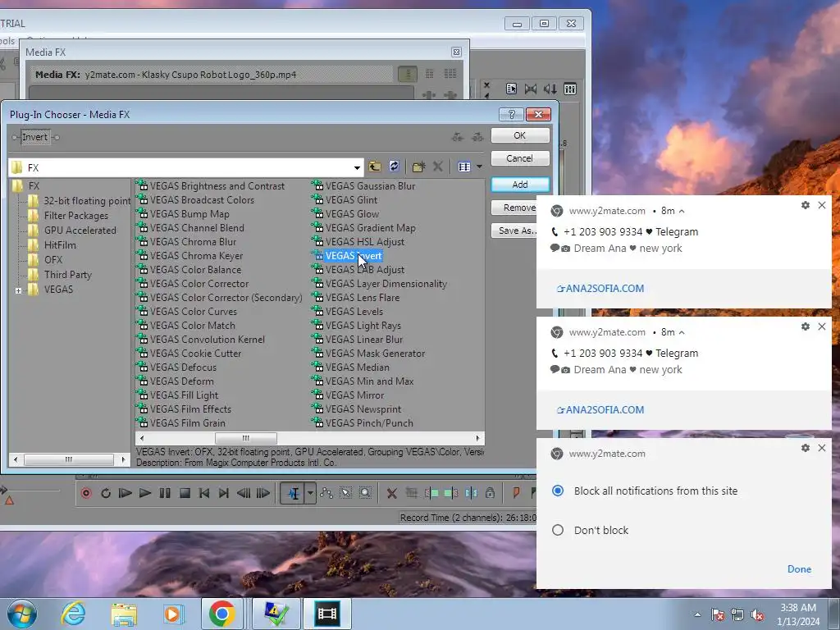Viewport: 840px width, 630px height.
Task: Step to next frame
Action: [x=263, y=493]
